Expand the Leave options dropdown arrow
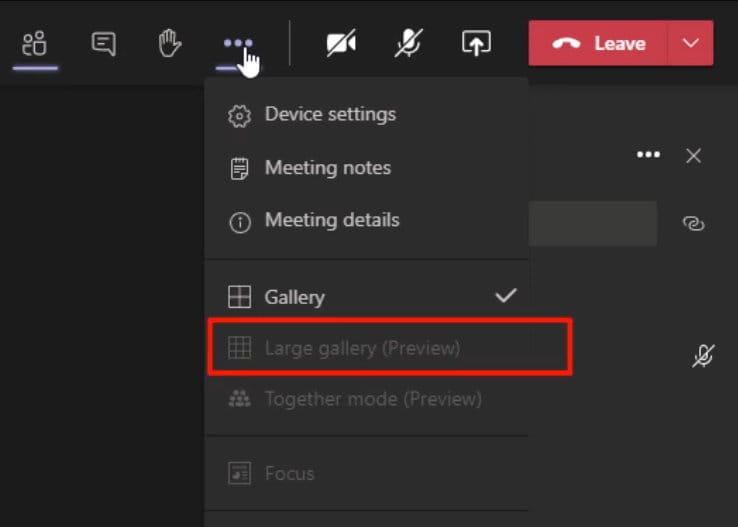The height and width of the screenshot is (527, 738). [690, 44]
